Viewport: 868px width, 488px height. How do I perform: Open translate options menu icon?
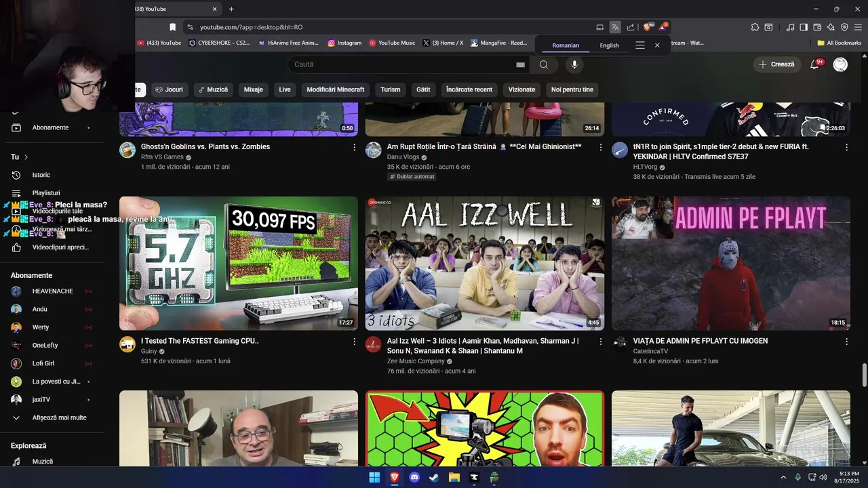tap(640, 45)
